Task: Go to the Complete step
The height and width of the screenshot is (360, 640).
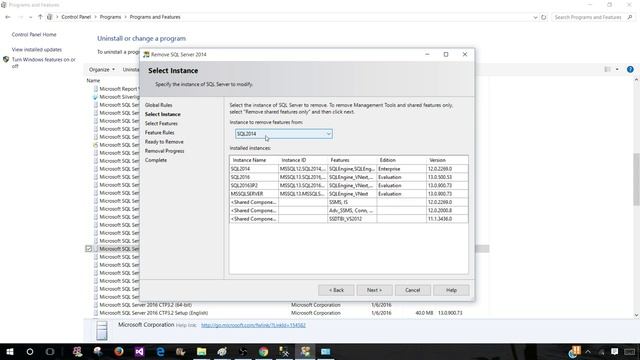Action: pos(156,160)
